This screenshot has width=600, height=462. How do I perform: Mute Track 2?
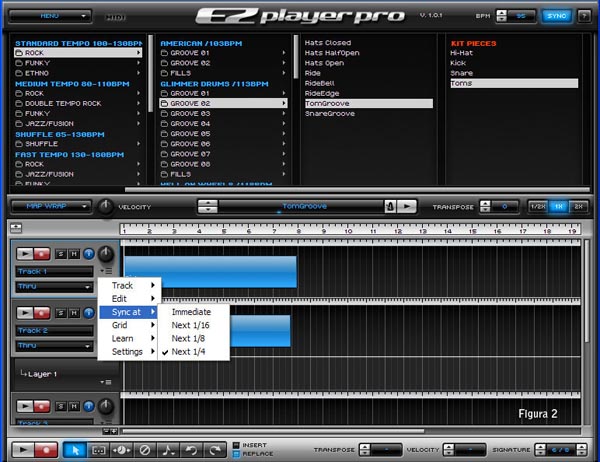74,313
